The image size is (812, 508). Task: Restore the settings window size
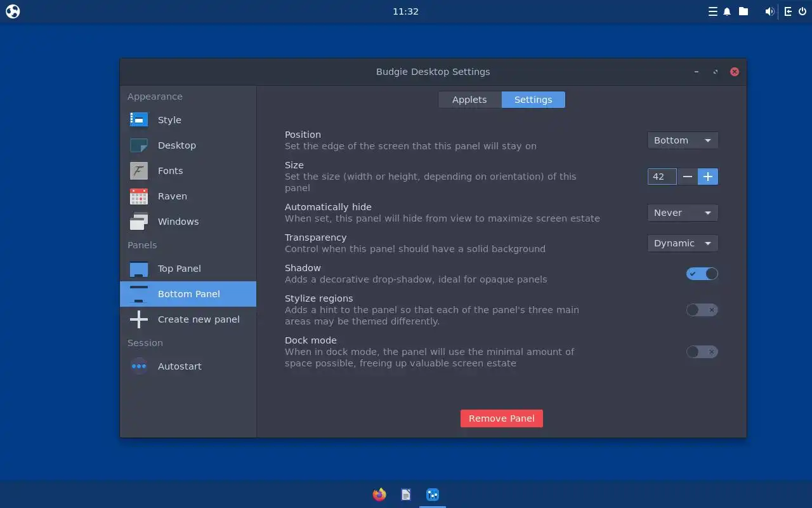(x=716, y=72)
